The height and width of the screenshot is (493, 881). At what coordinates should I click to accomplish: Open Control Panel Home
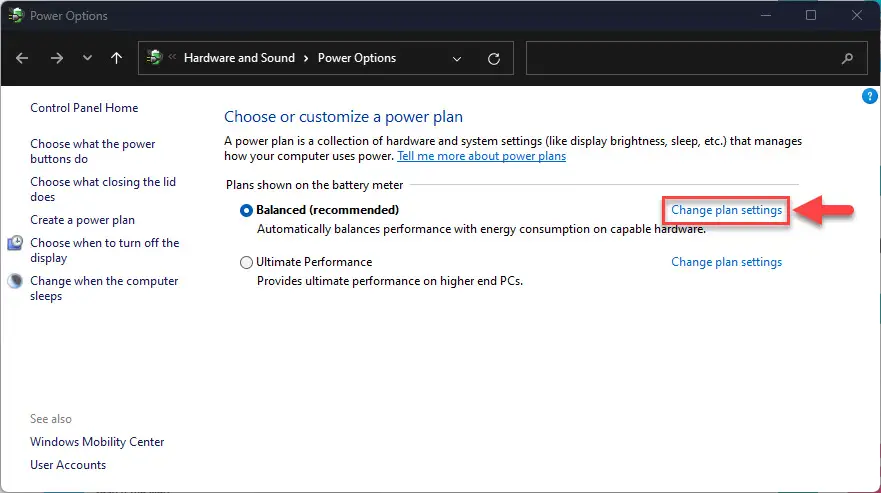[84, 108]
